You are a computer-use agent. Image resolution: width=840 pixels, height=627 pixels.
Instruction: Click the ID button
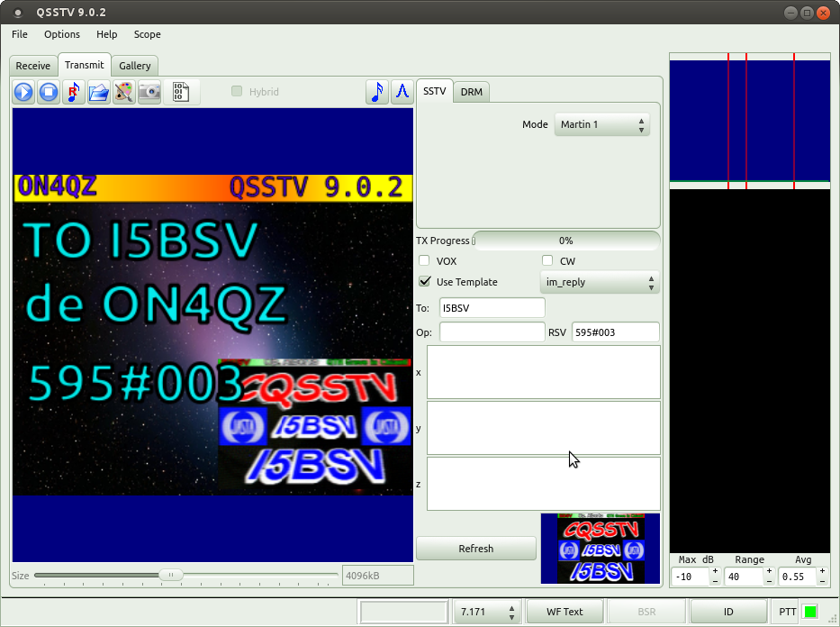(x=728, y=612)
